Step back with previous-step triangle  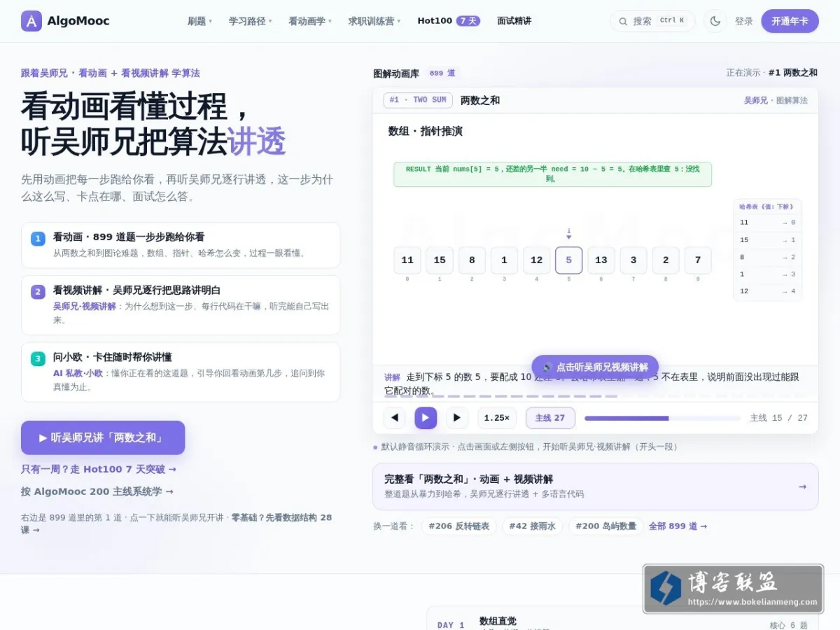(x=394, y=418)
